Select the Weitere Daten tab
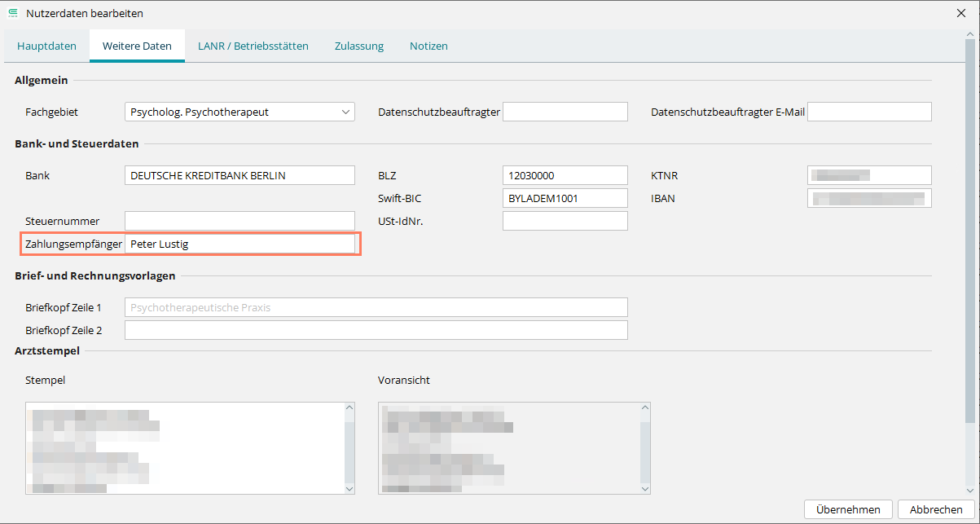 coord(137,46)
